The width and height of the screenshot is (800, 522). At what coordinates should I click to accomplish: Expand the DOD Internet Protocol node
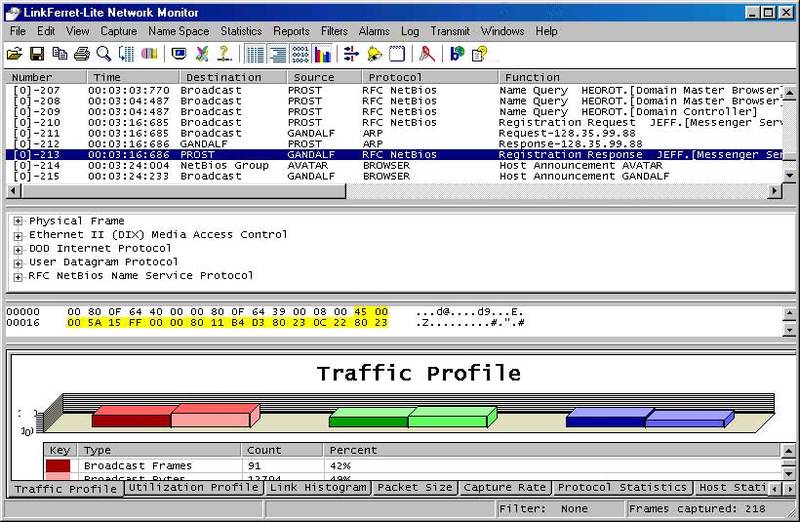pyautogui.click(x=18, y=250)
